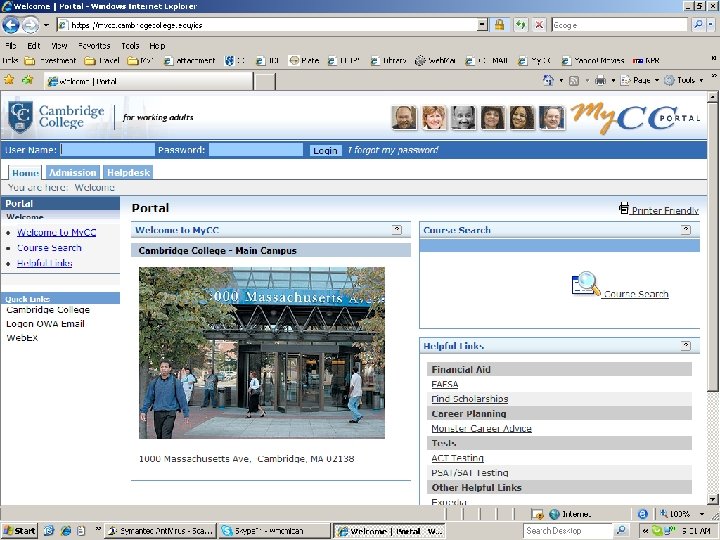The height and width of the screenshot is (540, 720).
Task: Open the WebCal favorite link
Action: (435, 61)
